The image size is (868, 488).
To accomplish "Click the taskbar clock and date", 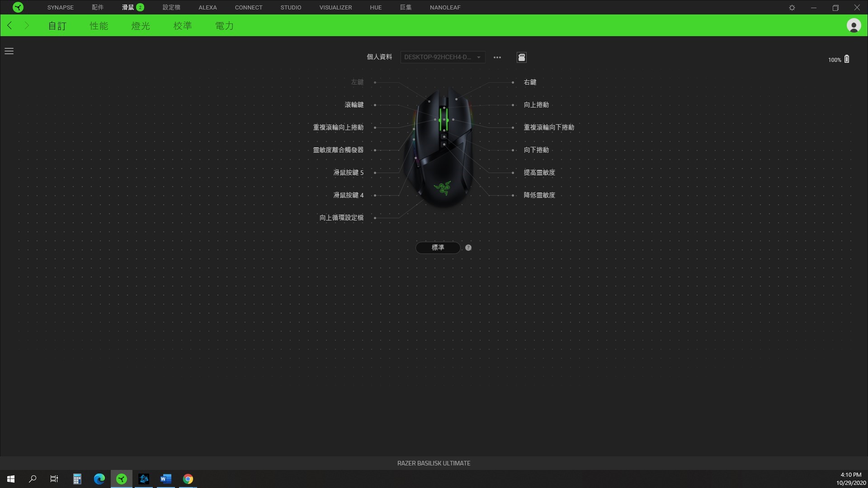I will coord(851,479).
